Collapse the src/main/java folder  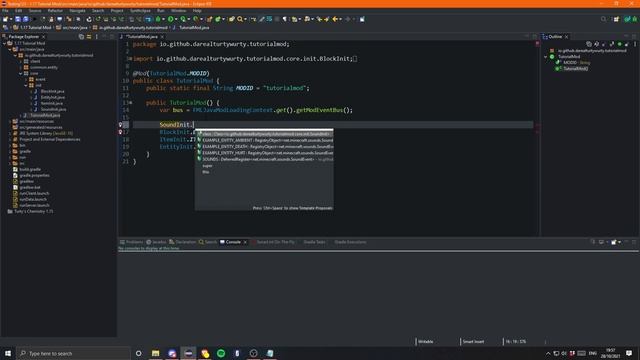tap(10, 49)
